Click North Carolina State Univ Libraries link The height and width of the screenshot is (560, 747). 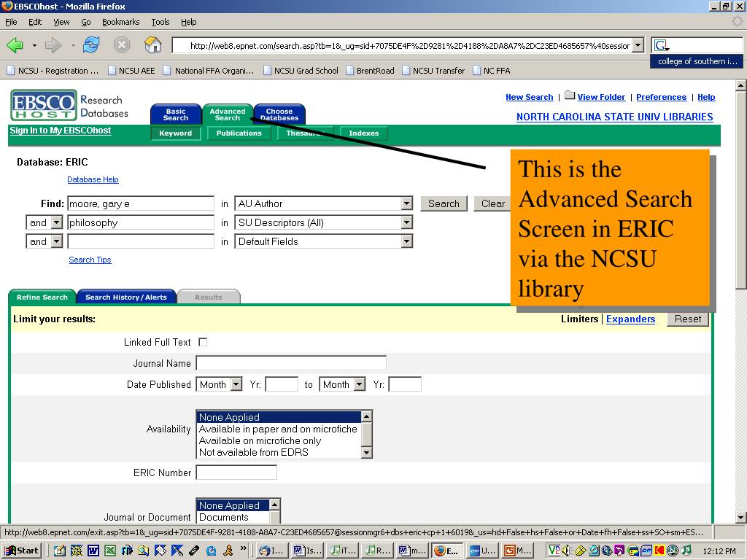[614, 117]
